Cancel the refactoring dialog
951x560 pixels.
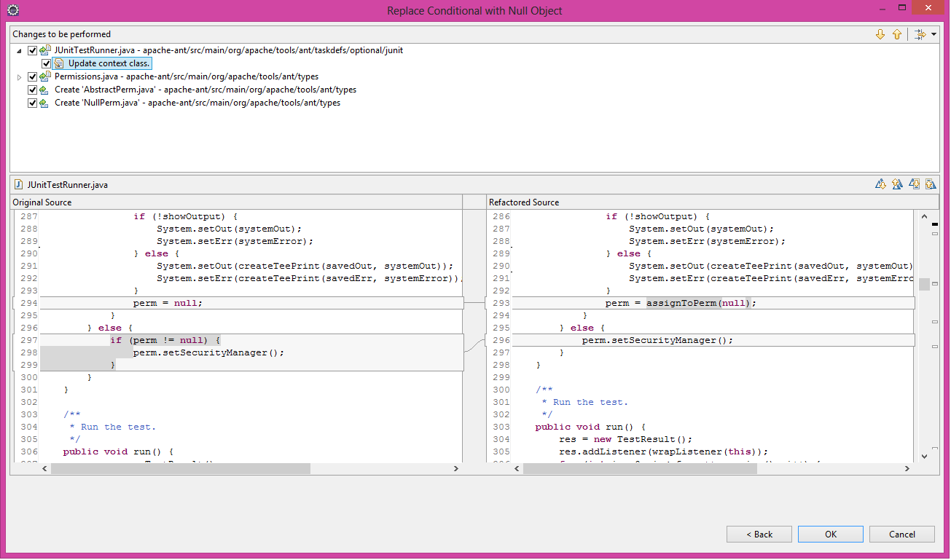902,534
